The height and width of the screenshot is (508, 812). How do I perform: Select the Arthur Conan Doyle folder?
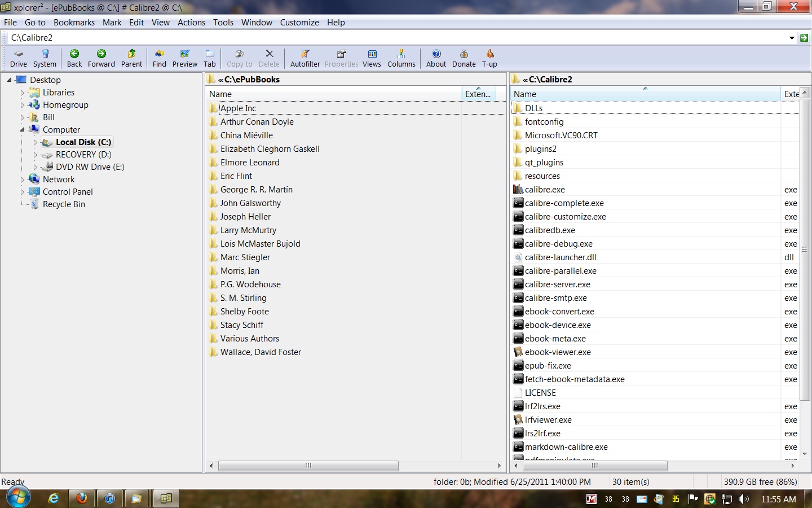[257, 122]
